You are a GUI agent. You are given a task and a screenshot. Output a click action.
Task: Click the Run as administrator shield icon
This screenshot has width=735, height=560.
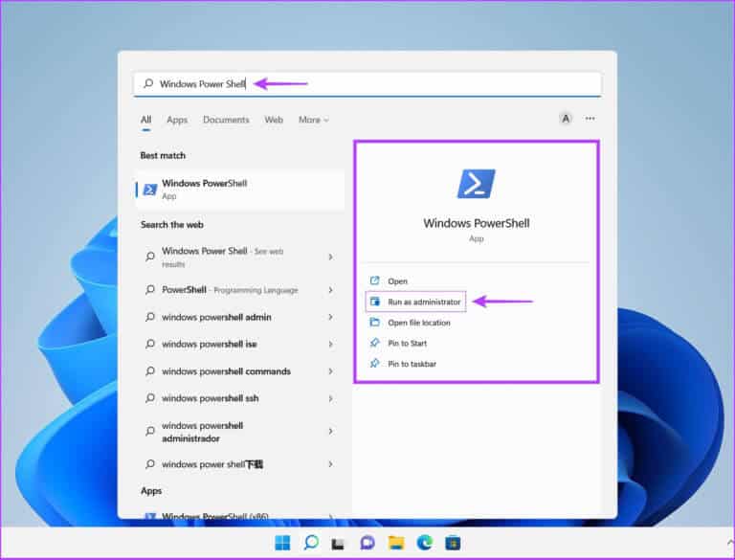pyautogui.click(x=374, y=302)
